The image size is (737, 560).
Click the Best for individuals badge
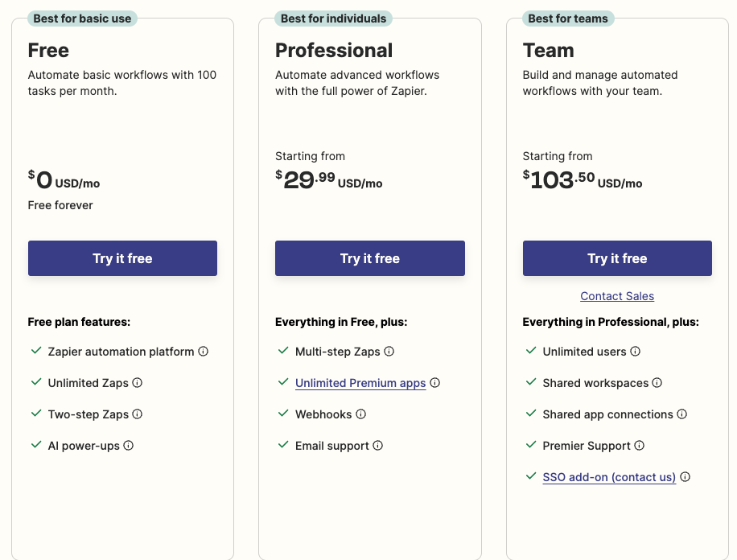[x=333, y=19]
